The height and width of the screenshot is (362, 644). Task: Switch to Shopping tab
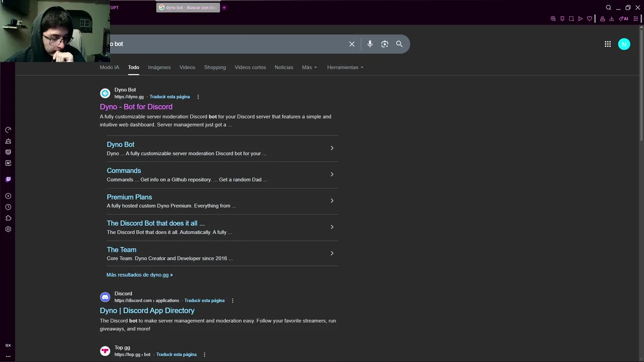point(215,67)
